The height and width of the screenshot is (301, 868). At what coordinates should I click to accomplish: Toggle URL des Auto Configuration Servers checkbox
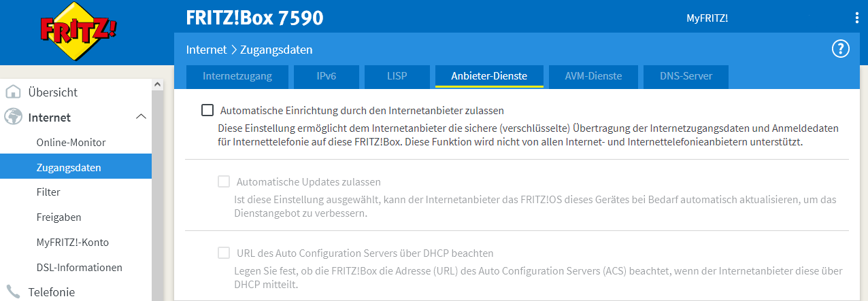click(224, 253)
